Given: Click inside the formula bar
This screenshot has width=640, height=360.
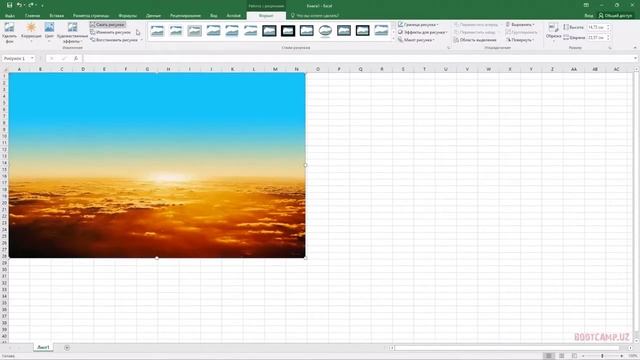Looking at the screenshot, I should pos(357,58).
